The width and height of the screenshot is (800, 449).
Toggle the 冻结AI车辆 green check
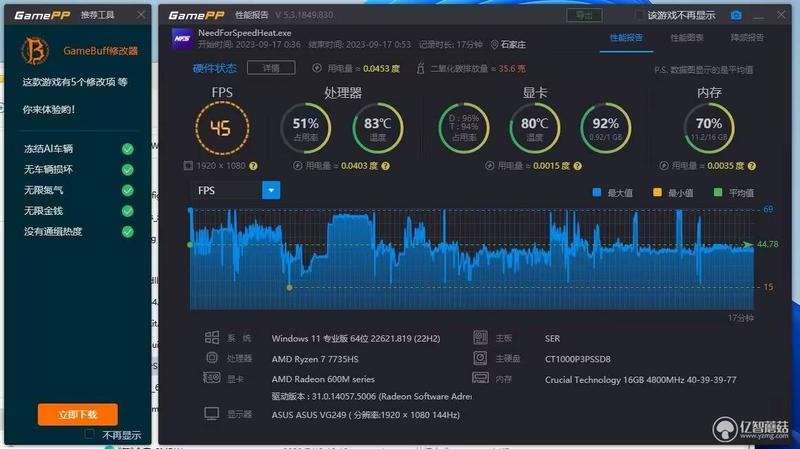[128, 149]
